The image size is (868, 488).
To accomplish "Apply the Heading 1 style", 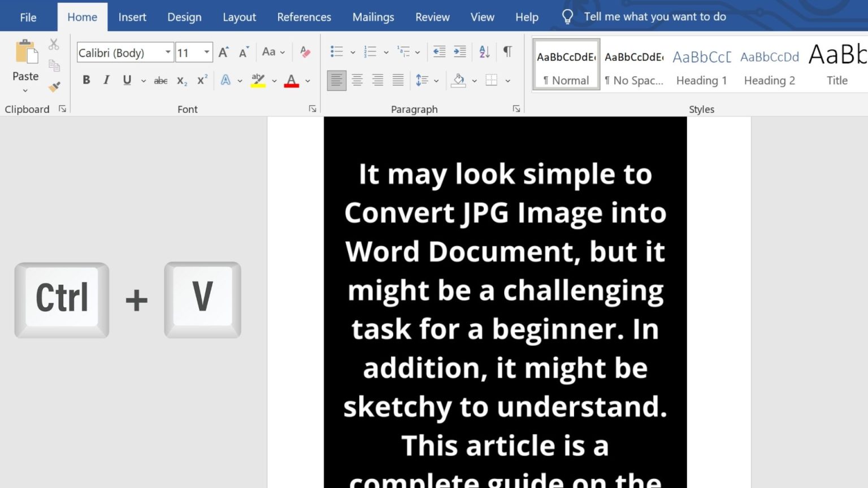I will 702,64.
